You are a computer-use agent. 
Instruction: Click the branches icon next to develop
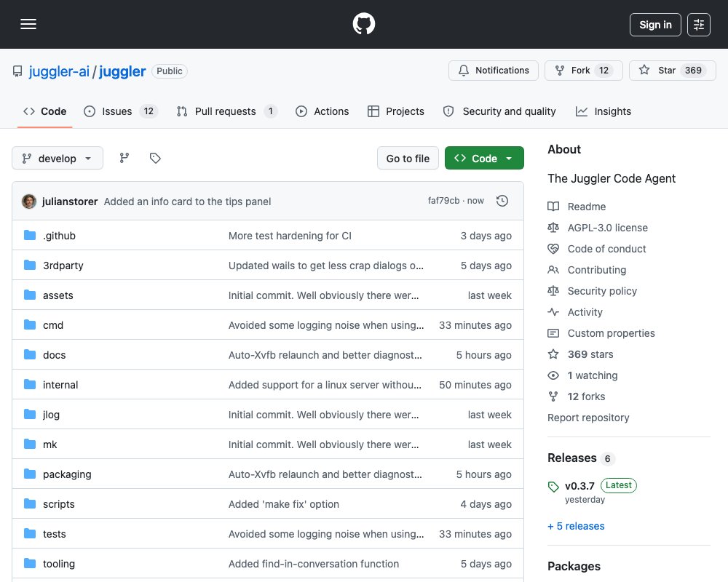tap(124, 159)
